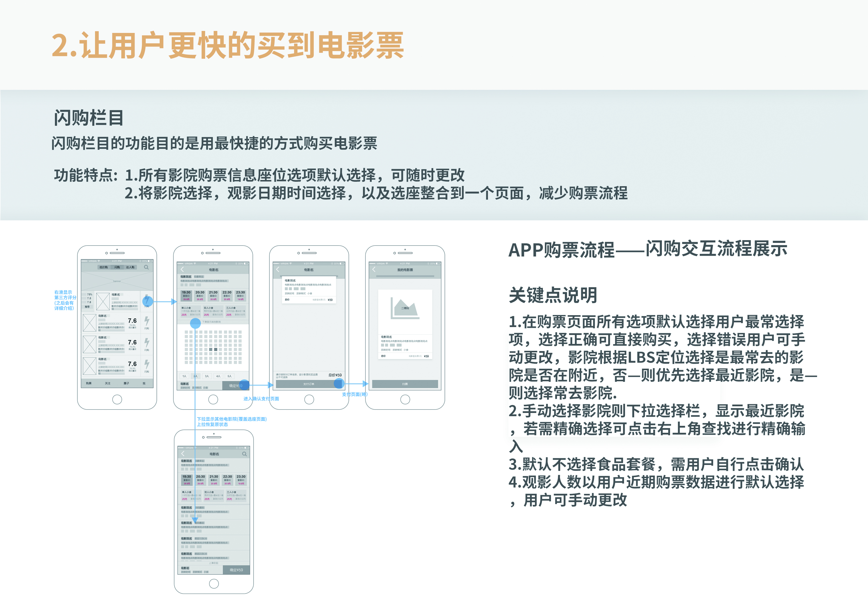Tap a dark selected seat in seat map
The image size is (868, 614).
coord(216,349)
